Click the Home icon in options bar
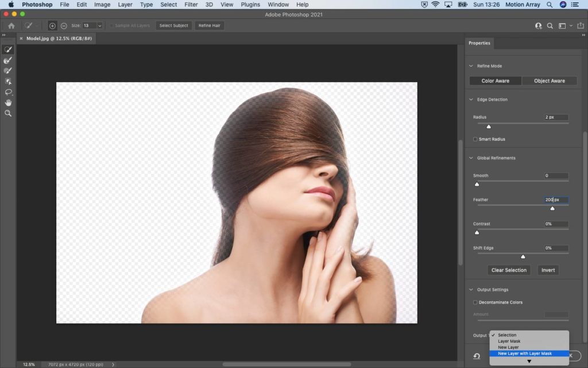 point(11,25)
